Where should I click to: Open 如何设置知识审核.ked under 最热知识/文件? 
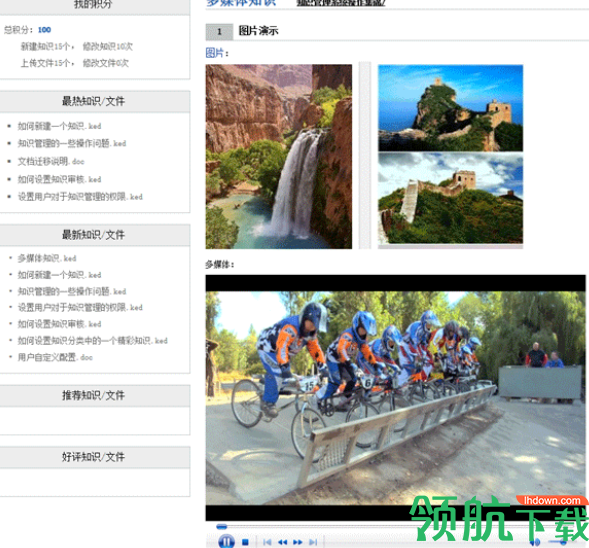click(59, 180)
